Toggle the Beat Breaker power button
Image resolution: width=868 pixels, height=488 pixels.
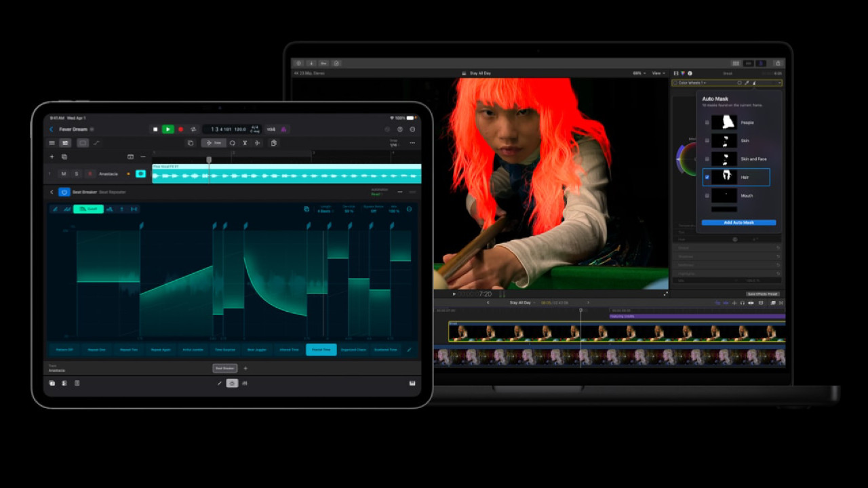(x=64, y=192)
